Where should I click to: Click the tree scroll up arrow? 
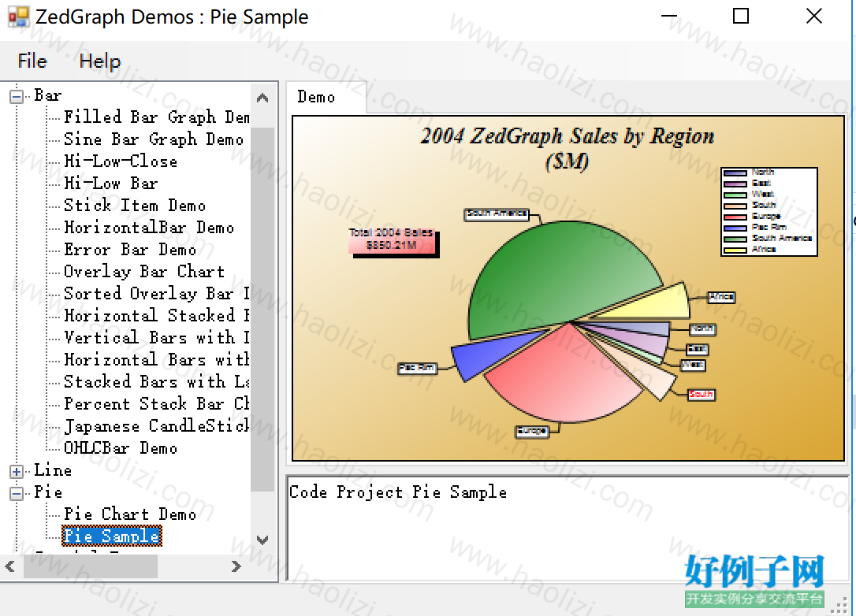tap(262, 98)
